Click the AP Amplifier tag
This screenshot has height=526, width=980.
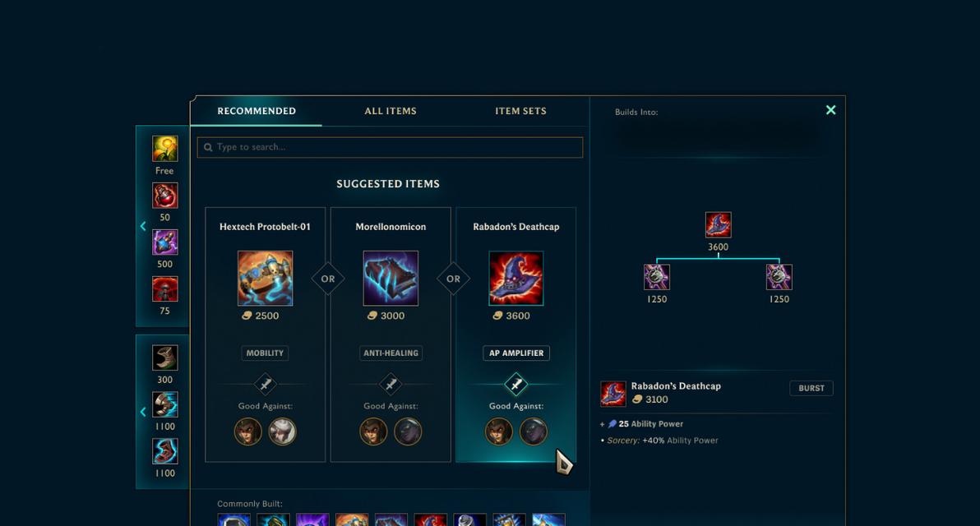[516, 353]
